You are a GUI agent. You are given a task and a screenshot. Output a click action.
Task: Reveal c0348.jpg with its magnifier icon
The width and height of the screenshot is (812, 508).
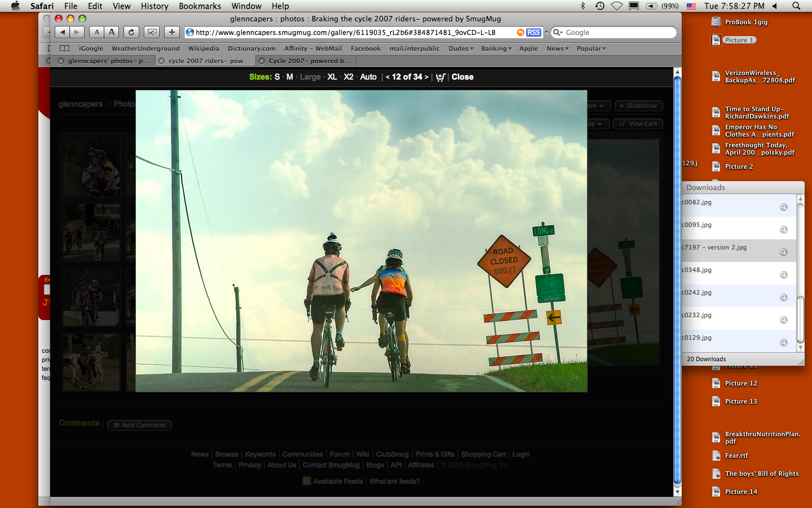click(783, 275)
